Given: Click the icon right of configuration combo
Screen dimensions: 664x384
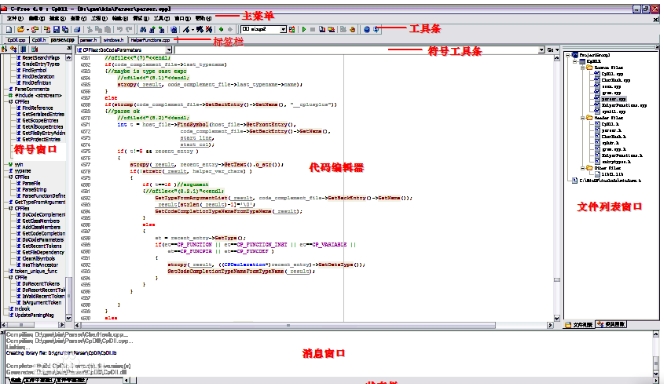Looking at the screenshot, I should click(x=292, y=30).
